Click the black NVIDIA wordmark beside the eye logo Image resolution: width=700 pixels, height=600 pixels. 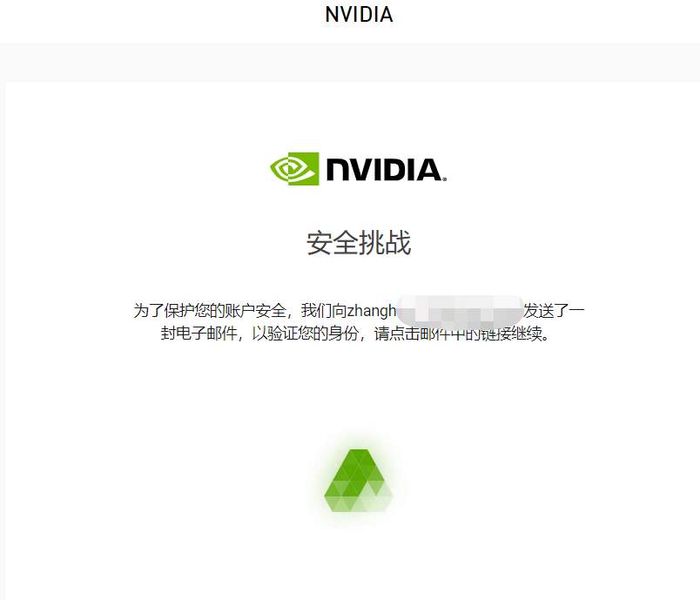[x=384, y=170]
